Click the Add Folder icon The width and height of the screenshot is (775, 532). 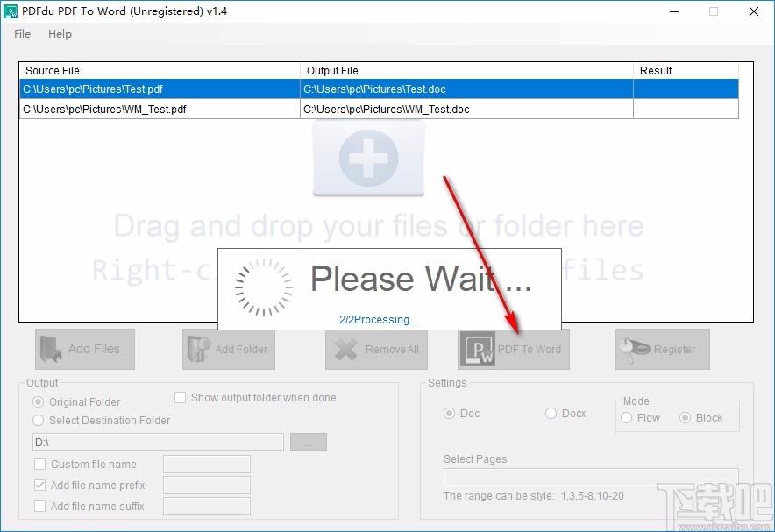(x=198, y=349)
